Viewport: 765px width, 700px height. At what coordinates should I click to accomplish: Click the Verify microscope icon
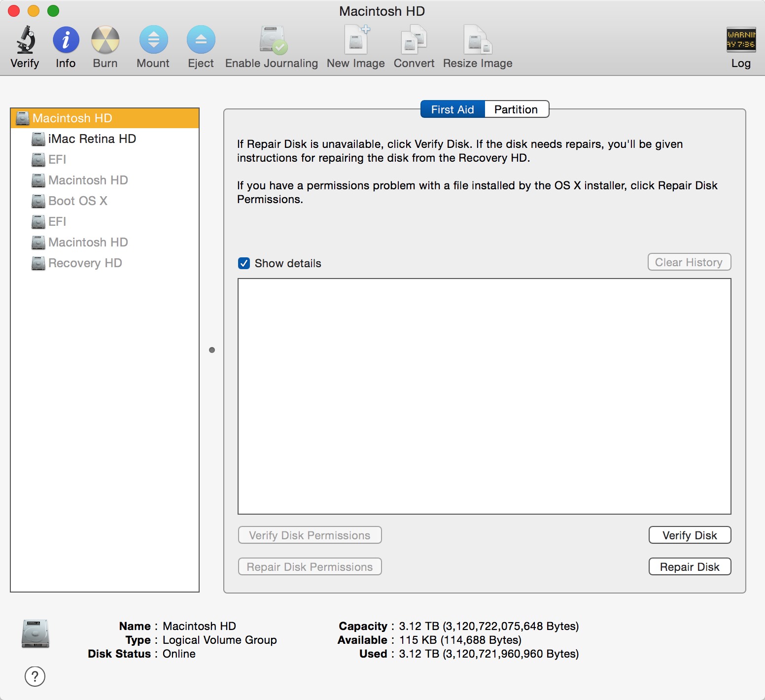[x=25, y=40]
